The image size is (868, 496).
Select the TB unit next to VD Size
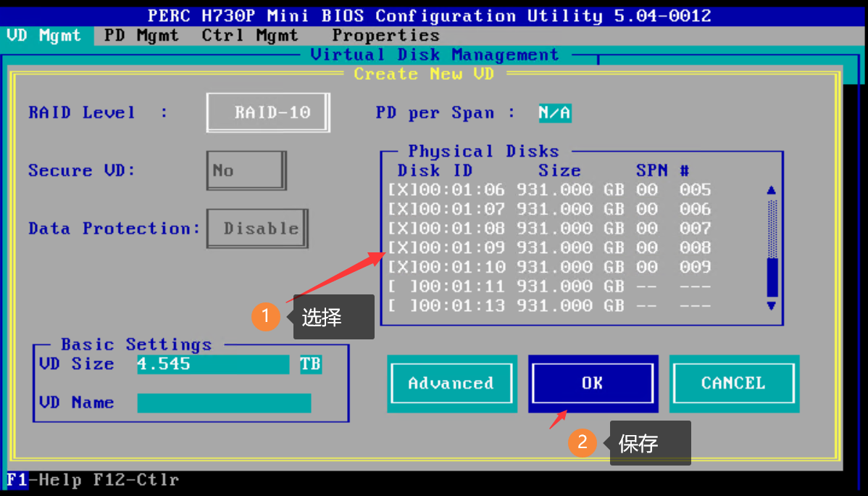tap(311, 364)
